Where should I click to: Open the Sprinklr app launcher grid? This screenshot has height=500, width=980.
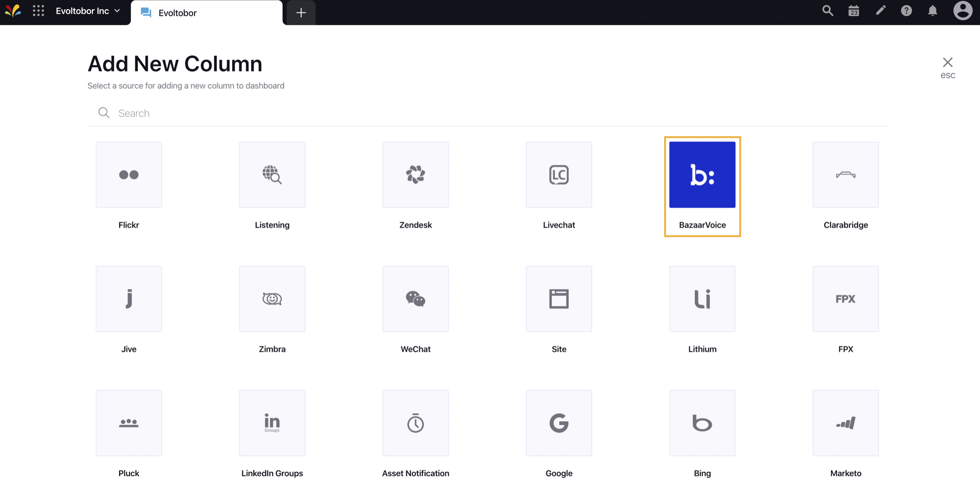(38, 10)
